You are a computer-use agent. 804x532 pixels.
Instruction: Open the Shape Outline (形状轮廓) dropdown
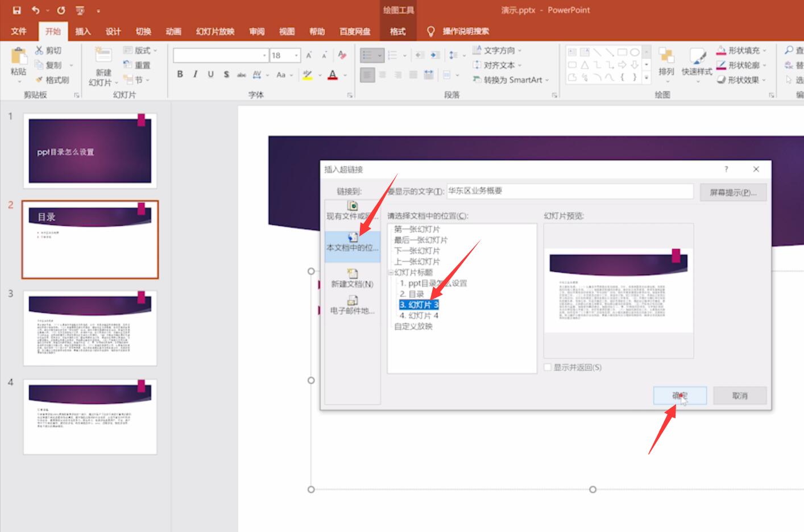point(741,65)
